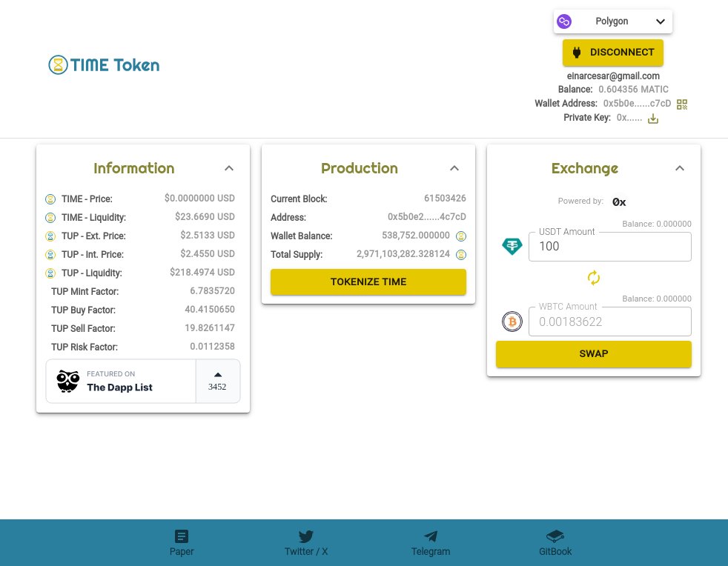
Task: Click TUP liquidity value $218.4974 USD
Action: tap(202, 273)
